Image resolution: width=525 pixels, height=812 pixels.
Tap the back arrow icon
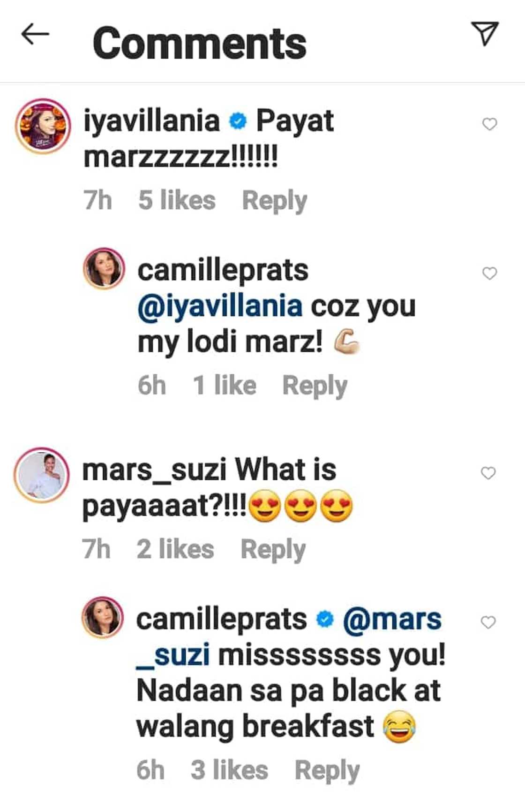(x=35, y=35)
